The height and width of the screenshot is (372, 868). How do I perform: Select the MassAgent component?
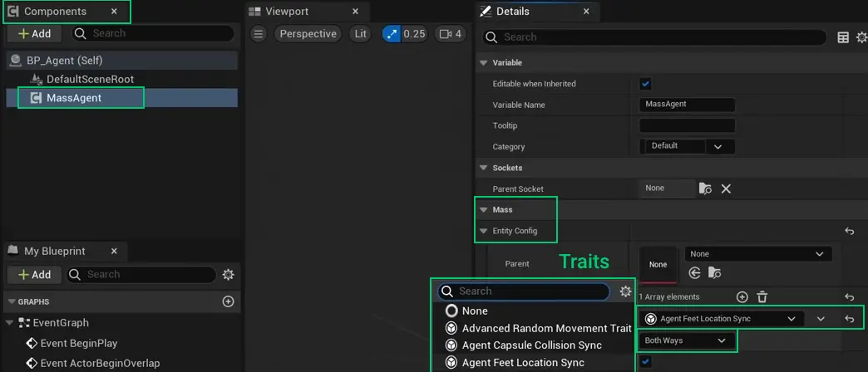pyautogui.click(x=121, y=98)
